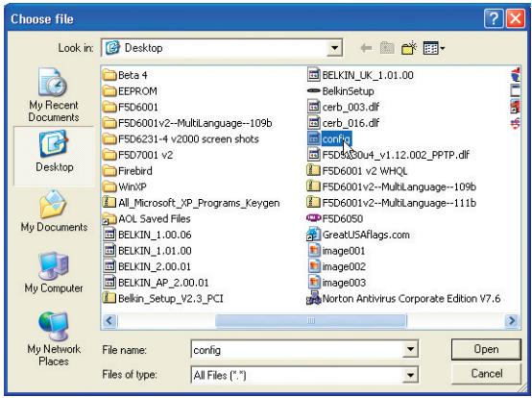The width and height of the screenshot is (532, 398).
Task: Expand the File name dropdown arrow
Action: pyautogui.click(x=410, y=349)
